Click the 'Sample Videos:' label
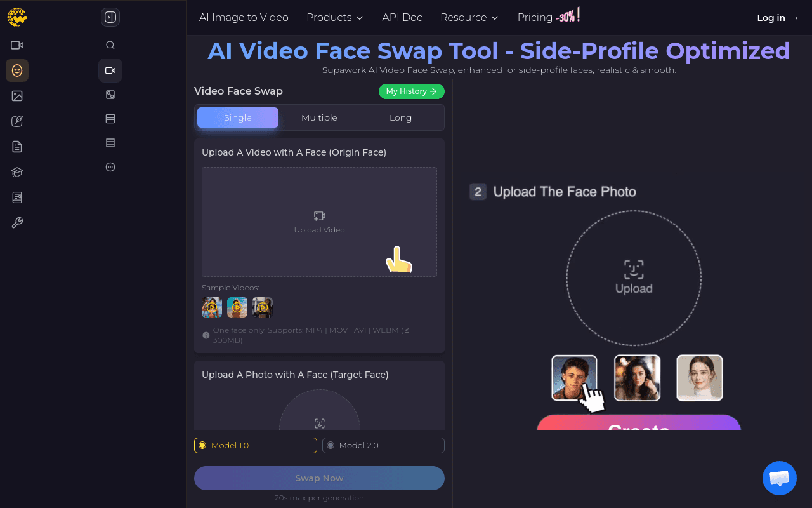The height and width of the screenshot is (508, 812). pyautogui.click(x=230, y=288)
